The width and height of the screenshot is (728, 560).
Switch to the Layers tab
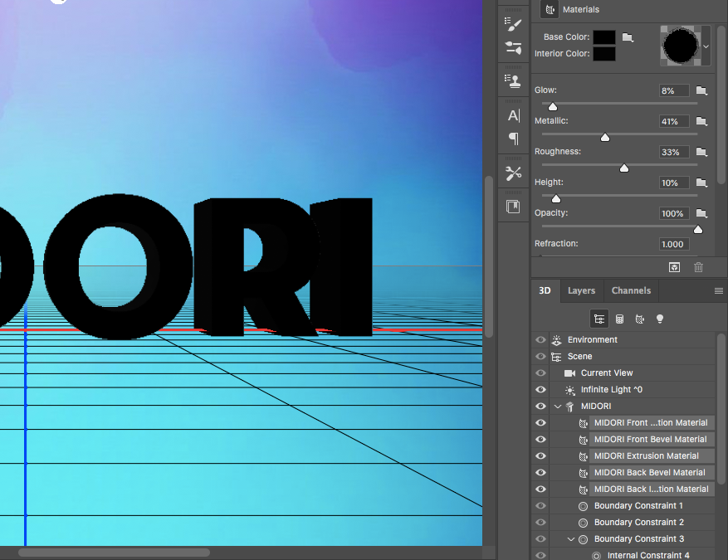click(x=581, y=290)
